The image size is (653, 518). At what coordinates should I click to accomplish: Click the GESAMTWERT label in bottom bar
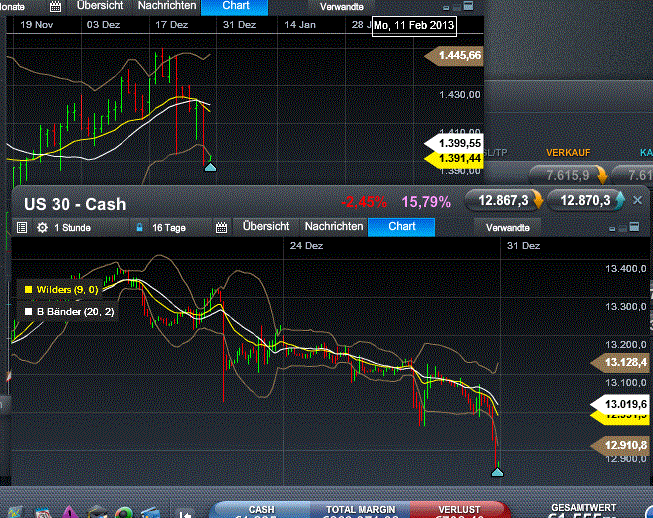click(x=583, y=508)
